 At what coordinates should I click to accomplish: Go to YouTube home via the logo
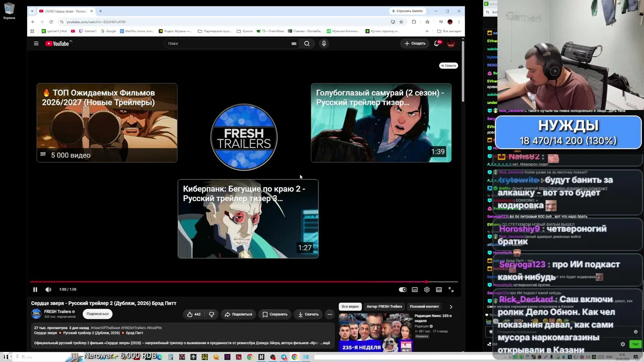[x=58, y=44]
